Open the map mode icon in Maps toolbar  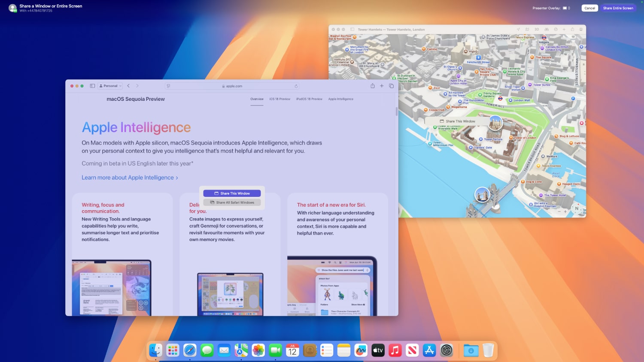click(527, 30)
